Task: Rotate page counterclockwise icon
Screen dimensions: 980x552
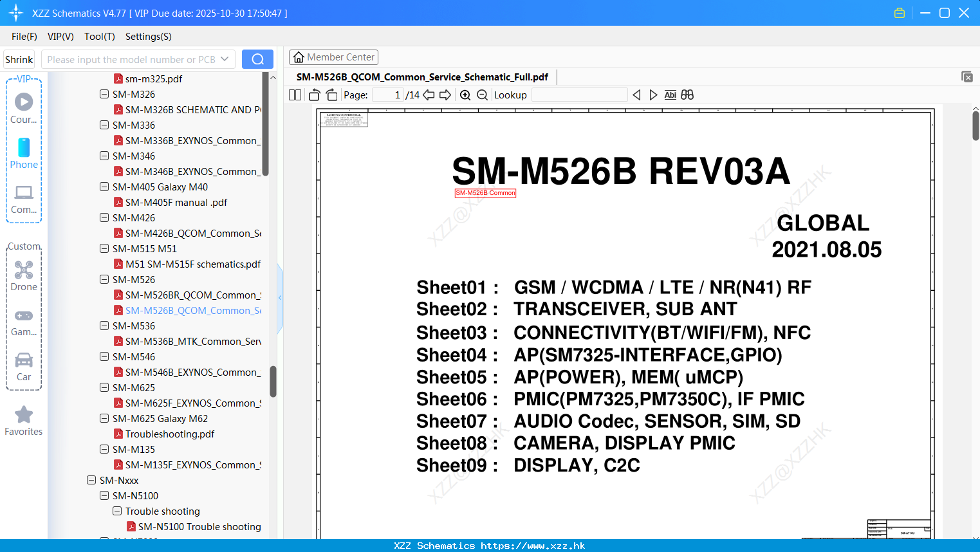Action: coord(314,95)
